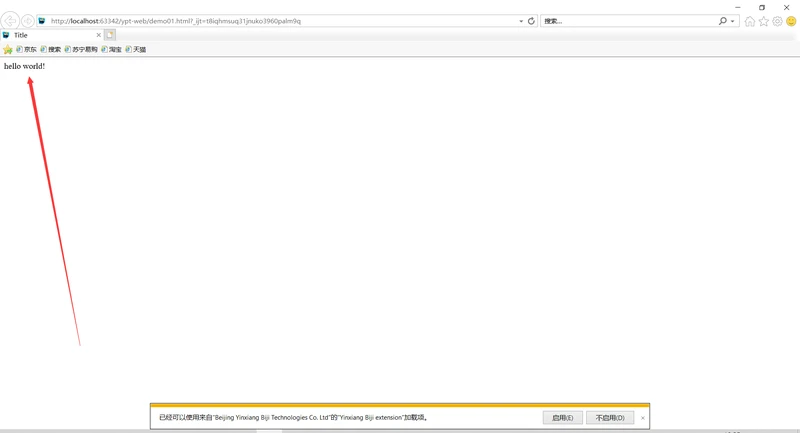800x433 pixels.
Task: Open Tools with the gear icon
Action: pyautogui.click(x=777, y=21)
